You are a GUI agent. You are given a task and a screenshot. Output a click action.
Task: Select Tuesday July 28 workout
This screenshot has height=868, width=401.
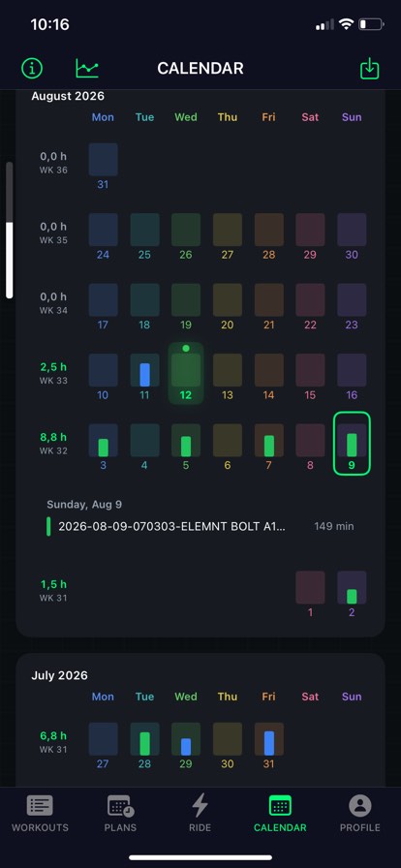pyautogui.click(x=144, y=746)
